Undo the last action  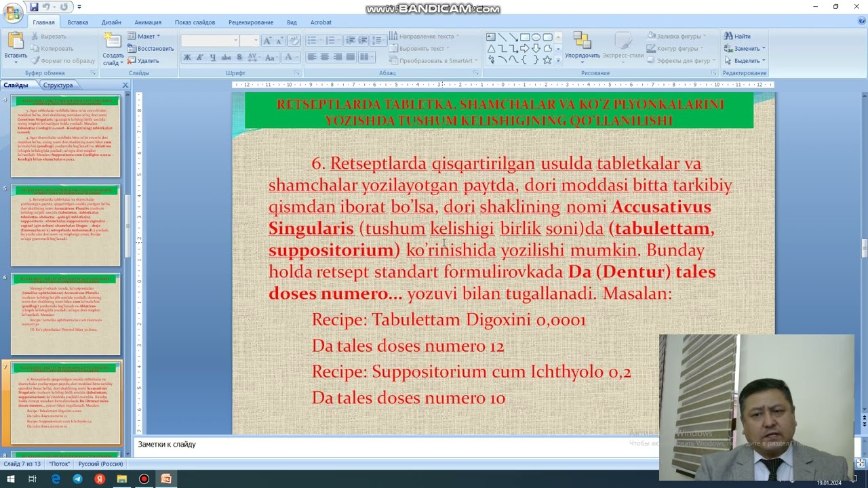pyautogui.click(x=46, y=7)
